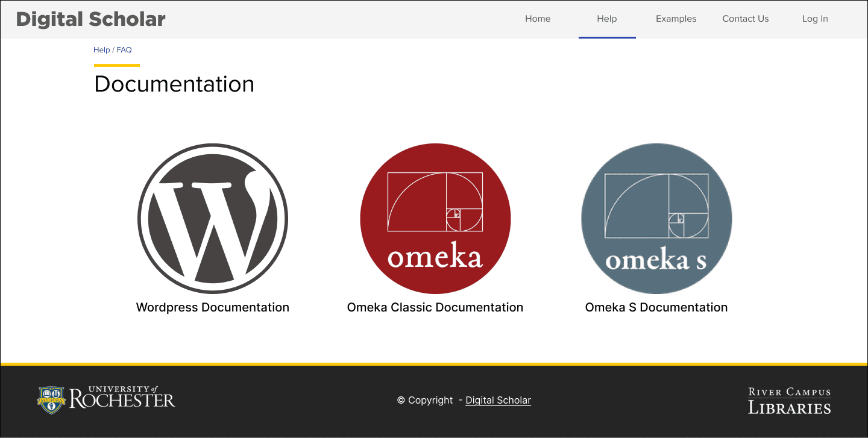Click the University of Rochester logo

pos(106,400)
